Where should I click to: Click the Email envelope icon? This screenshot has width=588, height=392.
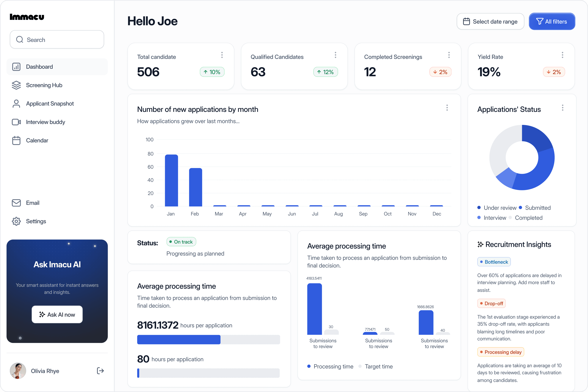click(x=16, y=203)
